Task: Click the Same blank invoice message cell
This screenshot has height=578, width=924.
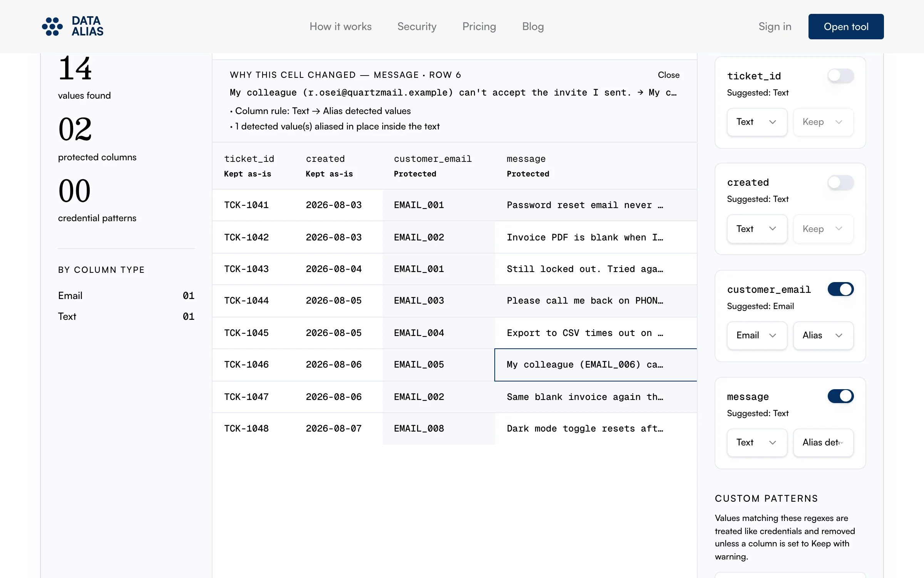Action: click(596, 397)
